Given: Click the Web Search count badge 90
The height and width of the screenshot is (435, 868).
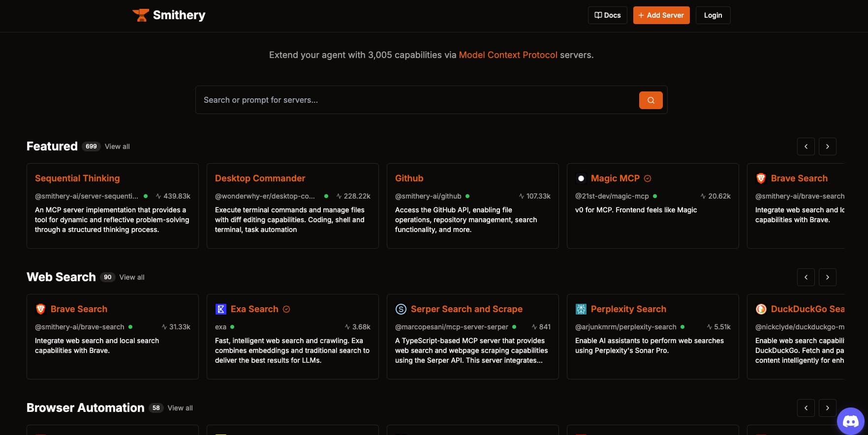Looking at the screenshot, I should pos(108,277).
